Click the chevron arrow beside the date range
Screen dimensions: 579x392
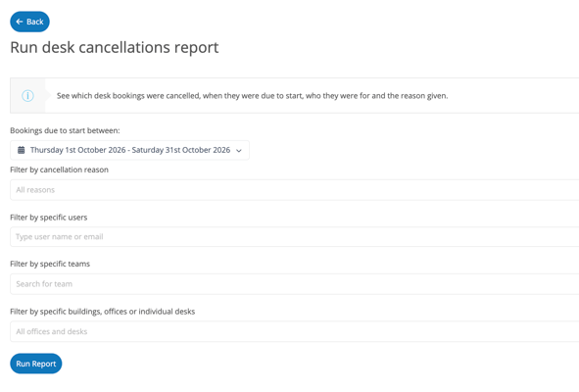coord(239,150)
